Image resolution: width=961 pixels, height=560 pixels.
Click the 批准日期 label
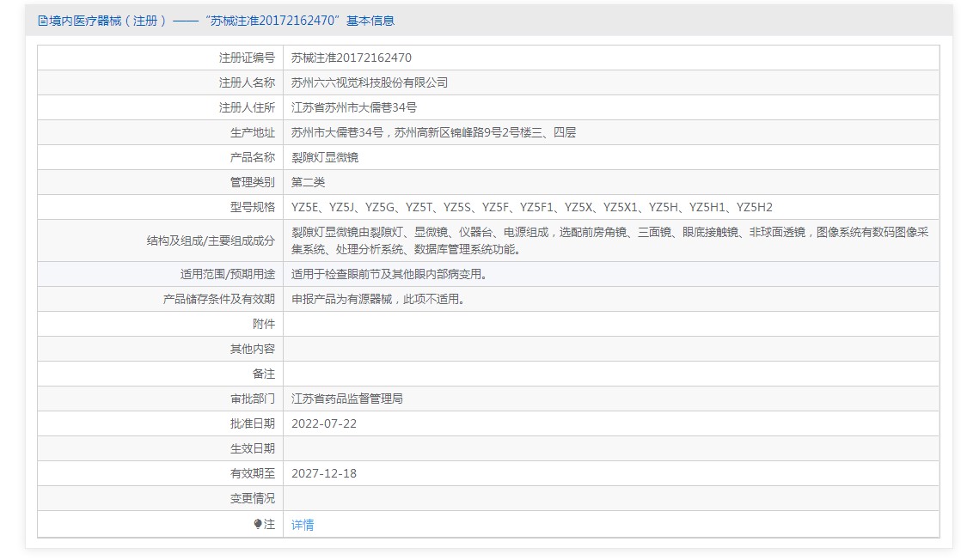coord(253,424)
